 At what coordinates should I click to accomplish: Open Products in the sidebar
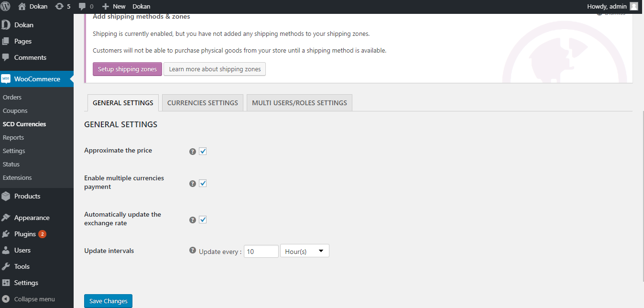pyautogui.click(x=27, y=196)
